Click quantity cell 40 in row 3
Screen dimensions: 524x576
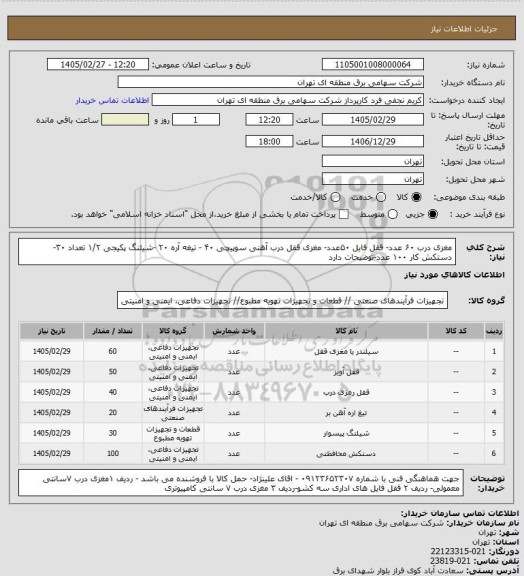112,392
